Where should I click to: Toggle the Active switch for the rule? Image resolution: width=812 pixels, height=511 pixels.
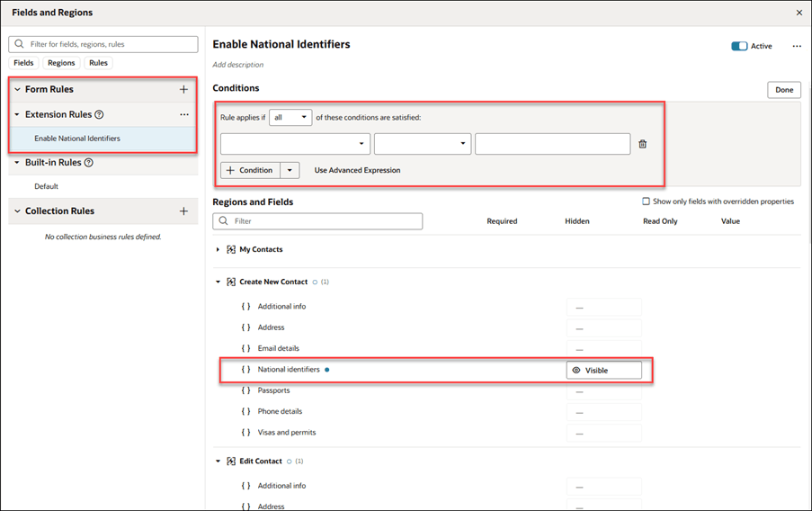739,46
